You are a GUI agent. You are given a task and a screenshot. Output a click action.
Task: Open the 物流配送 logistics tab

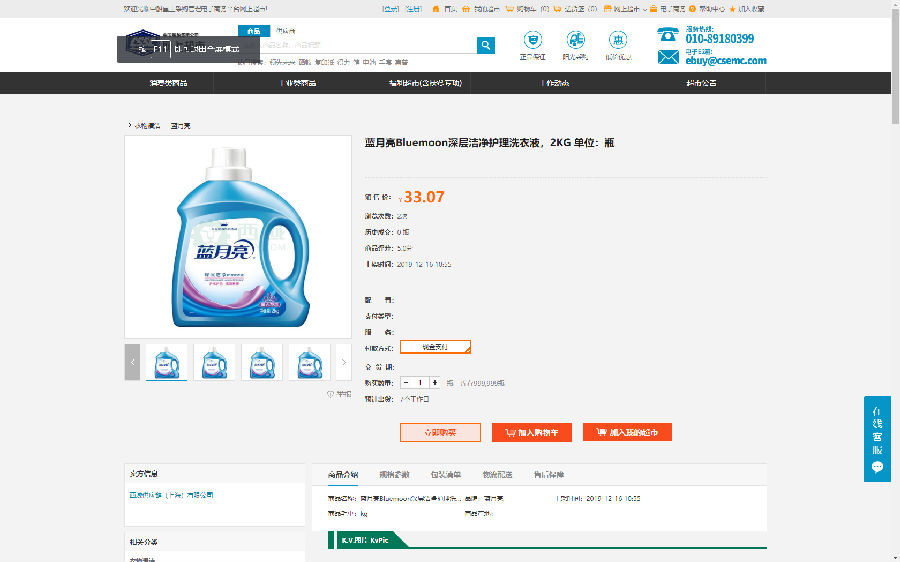(497, 474)
